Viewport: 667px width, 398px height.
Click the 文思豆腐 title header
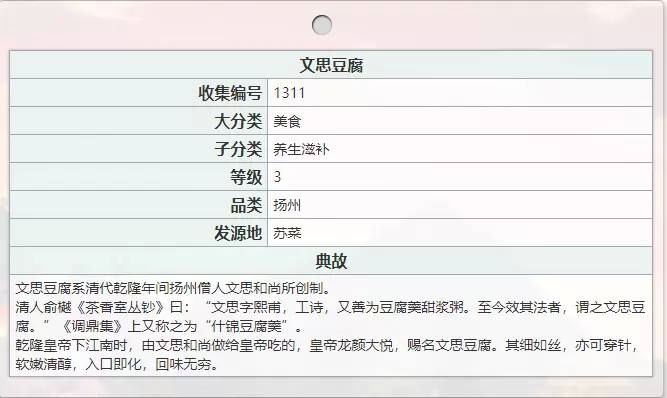click(331, 65)
